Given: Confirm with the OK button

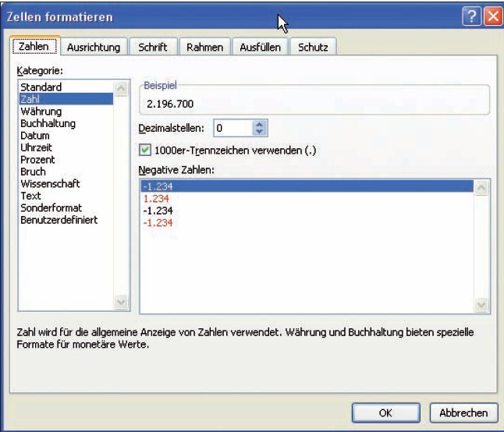Looking at the screenshot, I should [x=385, y=413].
